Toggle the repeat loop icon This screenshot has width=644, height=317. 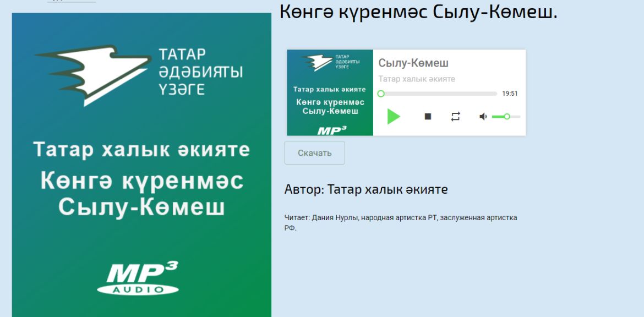click(x=456, y=117)
